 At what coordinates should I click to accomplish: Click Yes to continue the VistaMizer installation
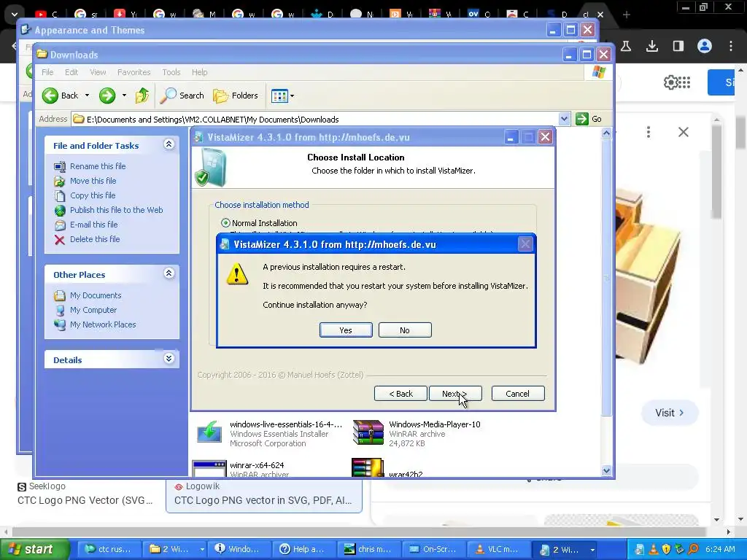pyautogui.click(x=346, y=330)
